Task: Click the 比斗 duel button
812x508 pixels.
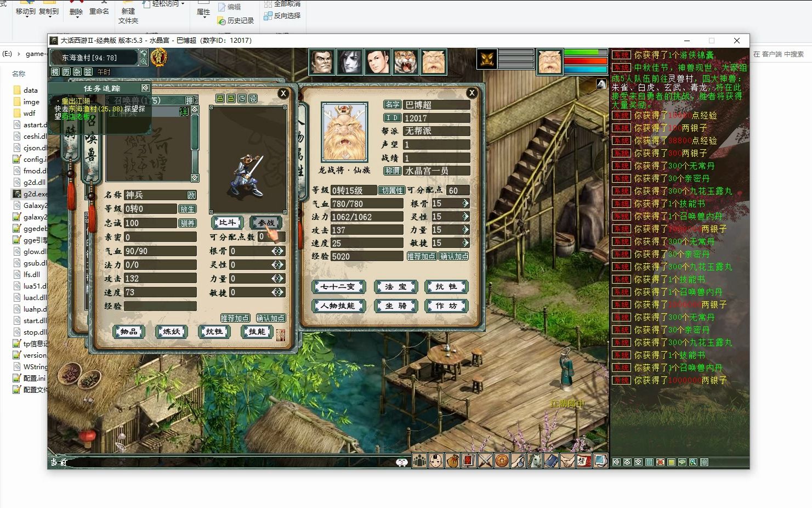Action: click(228, 223)
